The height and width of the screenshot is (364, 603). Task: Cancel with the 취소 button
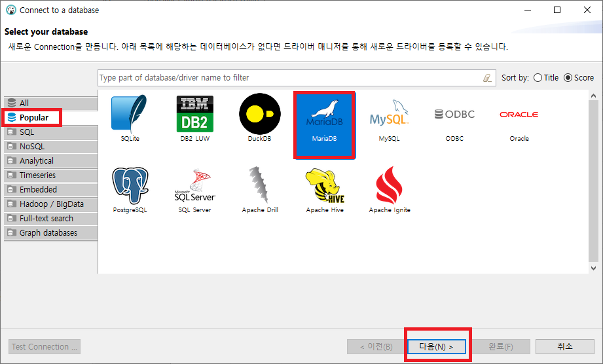pyautogui.click(x=565, y=347)
